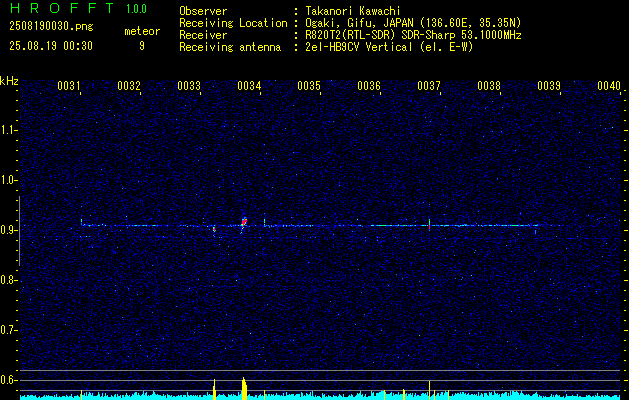Click the date 25.08.19 00:30
The width and height of the screenshot is (629, 400).
click(x=51, y=46)
